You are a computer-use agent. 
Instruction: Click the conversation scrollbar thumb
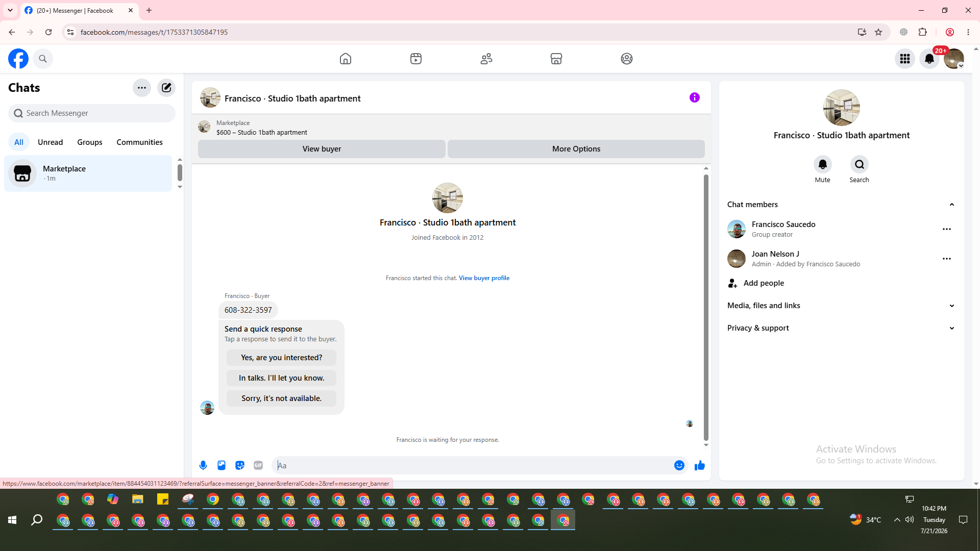click(706, 308)
